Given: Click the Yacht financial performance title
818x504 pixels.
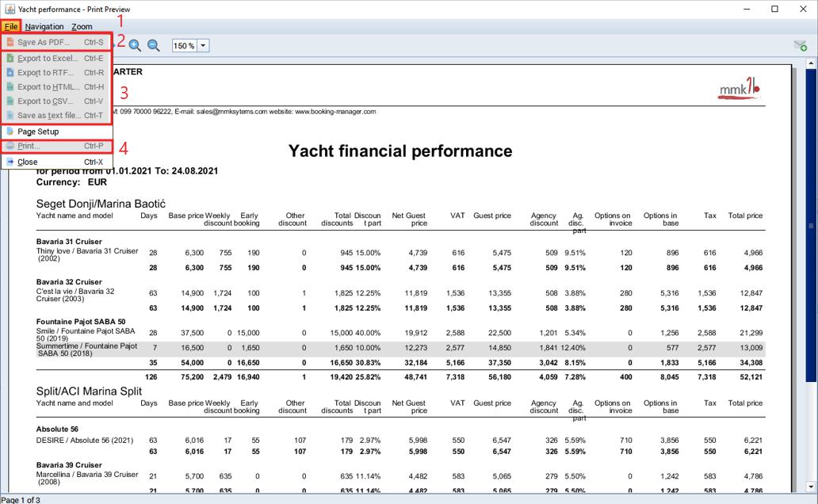Looking at the screenshot, I should [400, 151].
